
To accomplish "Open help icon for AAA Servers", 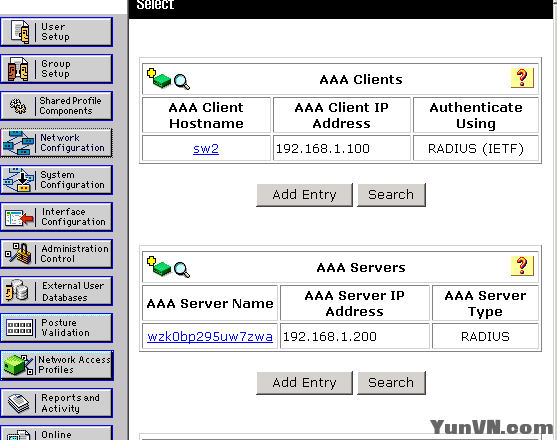I will click(x=522, y=266).
